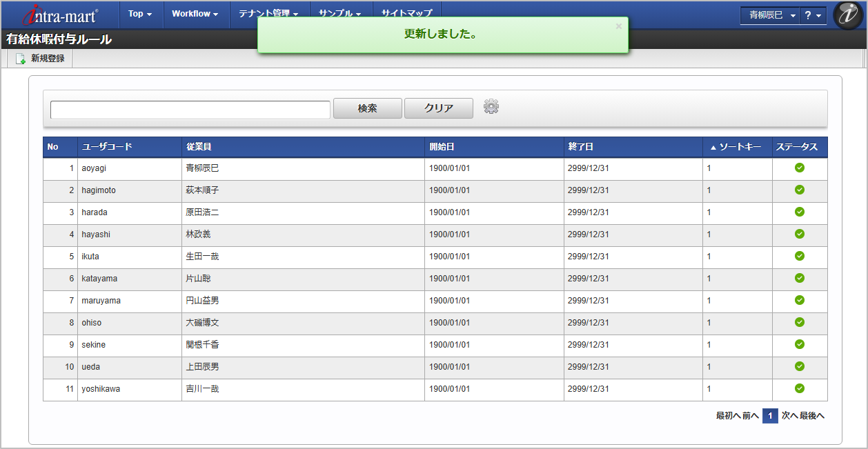Click ikuta's green status check icon
The image size is (868, 449).
pyautogui.click(x=800, y=256)
